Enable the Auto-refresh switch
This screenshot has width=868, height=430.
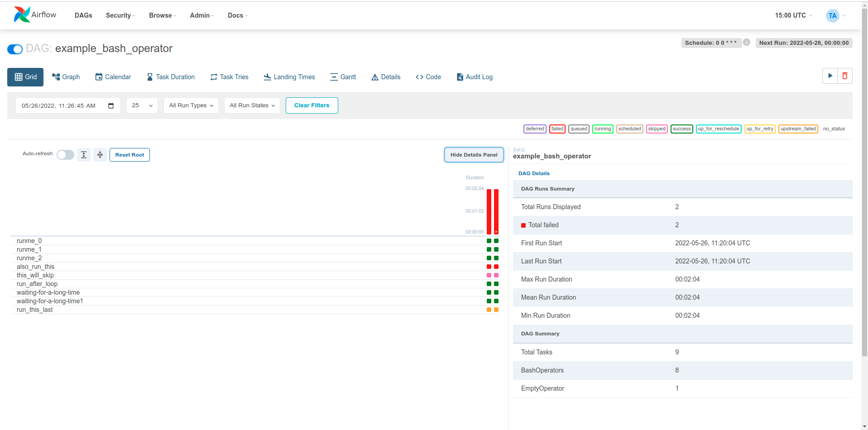(x=65, y=155)
